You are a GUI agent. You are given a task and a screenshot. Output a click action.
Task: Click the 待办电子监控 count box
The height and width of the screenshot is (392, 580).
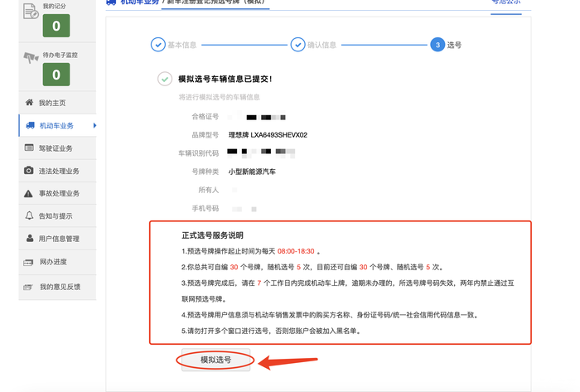(56, 75)
